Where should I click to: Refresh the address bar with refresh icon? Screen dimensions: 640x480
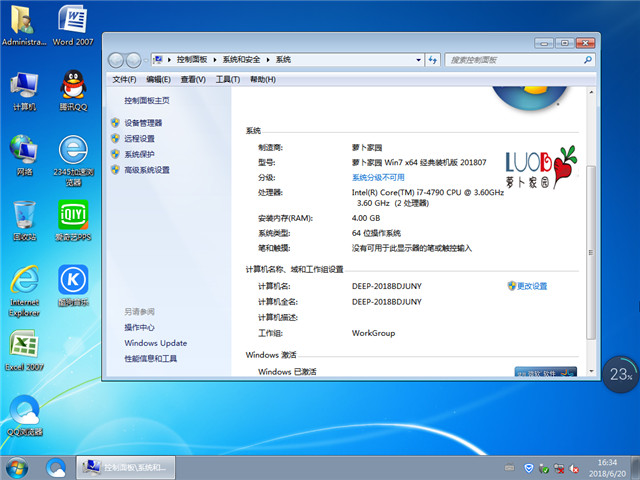(433, 60)
